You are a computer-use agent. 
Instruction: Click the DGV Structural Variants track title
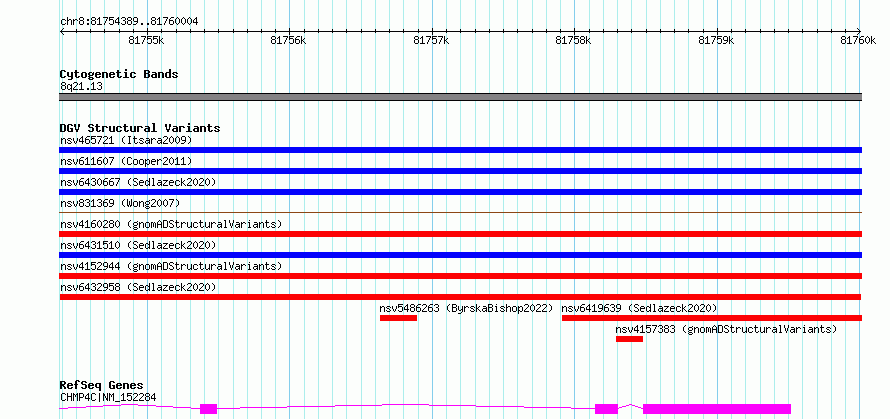coord(140,128)
